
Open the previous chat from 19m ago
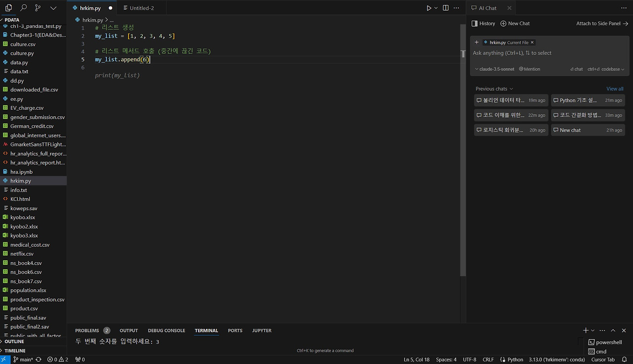[511, 100]
